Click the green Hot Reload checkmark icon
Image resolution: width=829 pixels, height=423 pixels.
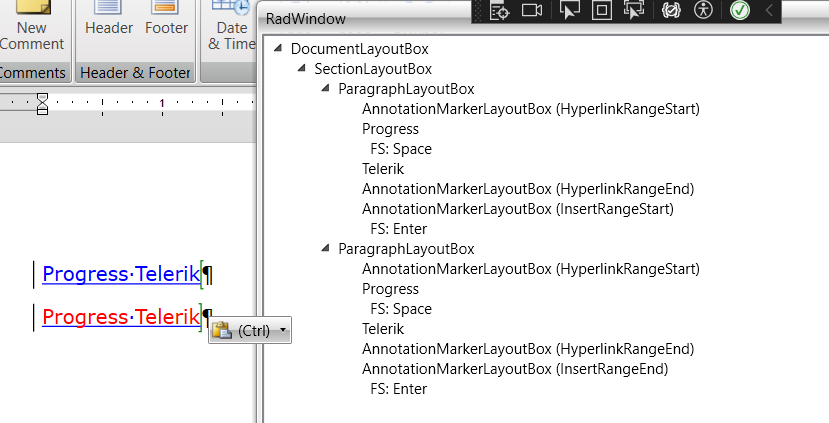[x=740, y=10]
